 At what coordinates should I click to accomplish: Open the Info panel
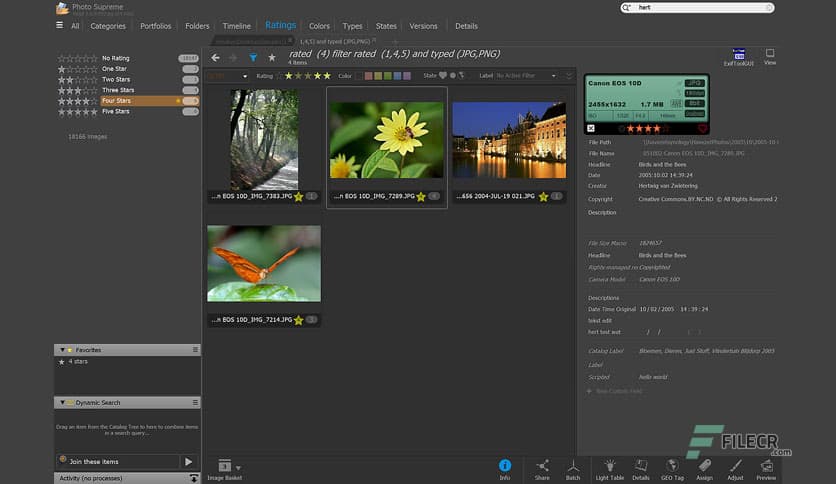504,470
